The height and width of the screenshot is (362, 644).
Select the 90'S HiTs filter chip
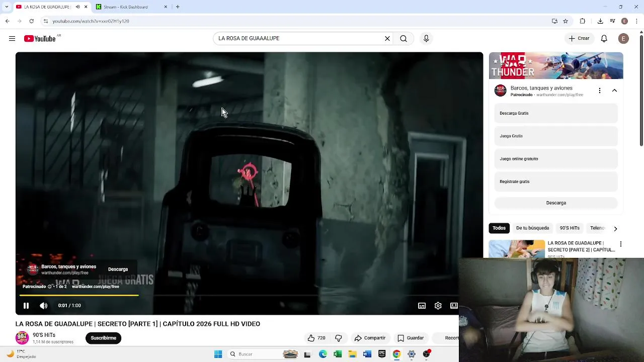tap(570, 228)
